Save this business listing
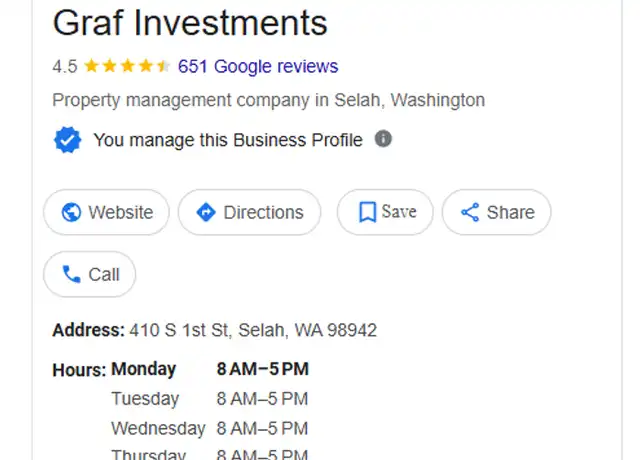 385,212
